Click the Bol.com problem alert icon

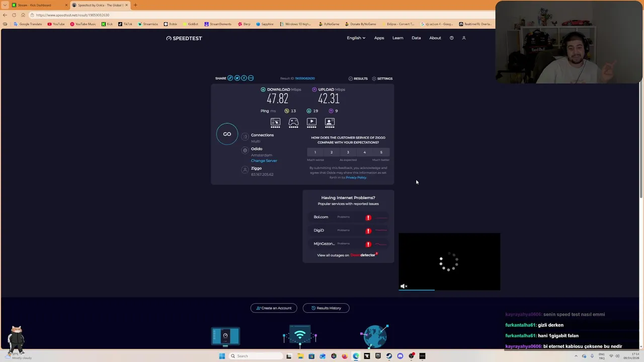tap(368, 218)
